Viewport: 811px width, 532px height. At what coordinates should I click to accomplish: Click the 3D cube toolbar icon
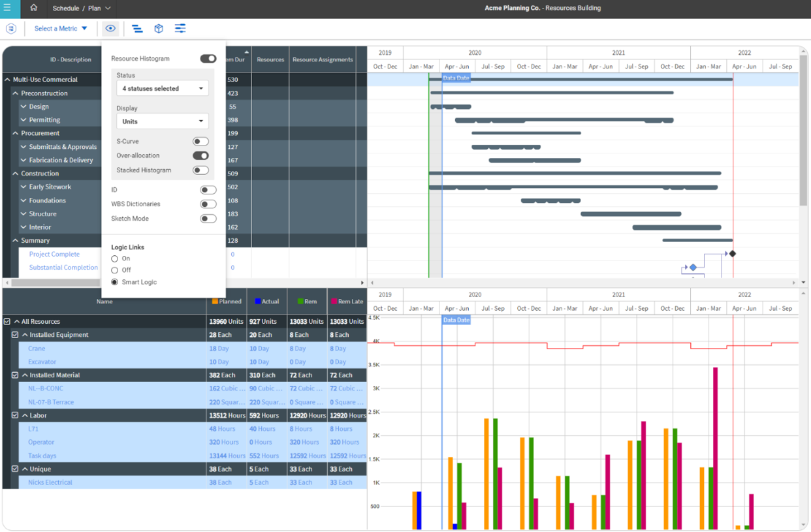pyautogui.click(x=159, y=29)
